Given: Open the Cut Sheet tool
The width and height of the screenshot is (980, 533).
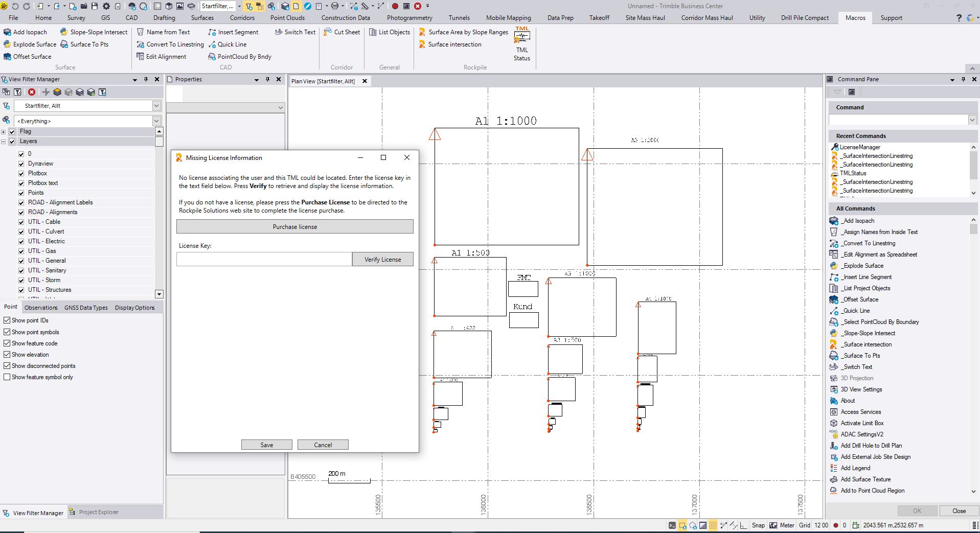Looking at the screenshot, I should pyautogui.click(x=341, y=32).
